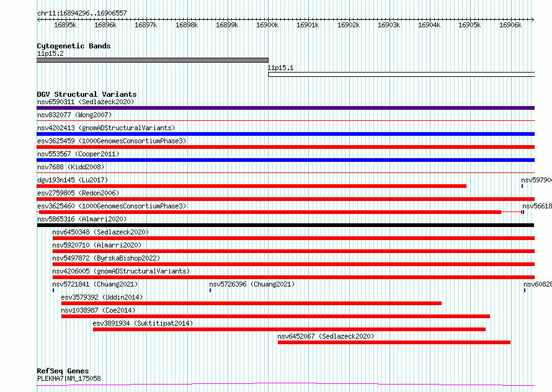The width and height of the screenshot is (552, 392).
Task: Click the 16903k ruler tick label
Action: (389, 25)
